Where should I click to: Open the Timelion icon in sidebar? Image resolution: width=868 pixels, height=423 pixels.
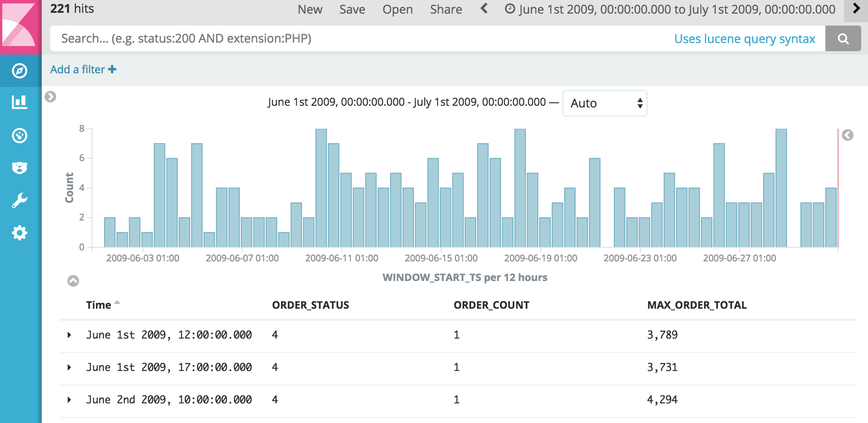[x=20, y=168]
